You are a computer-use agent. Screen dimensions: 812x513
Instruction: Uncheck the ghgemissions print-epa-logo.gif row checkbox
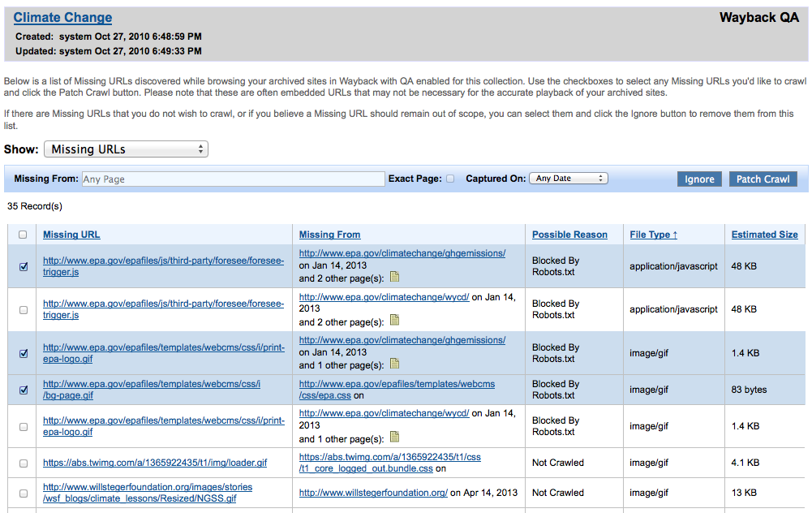point(24,353)
